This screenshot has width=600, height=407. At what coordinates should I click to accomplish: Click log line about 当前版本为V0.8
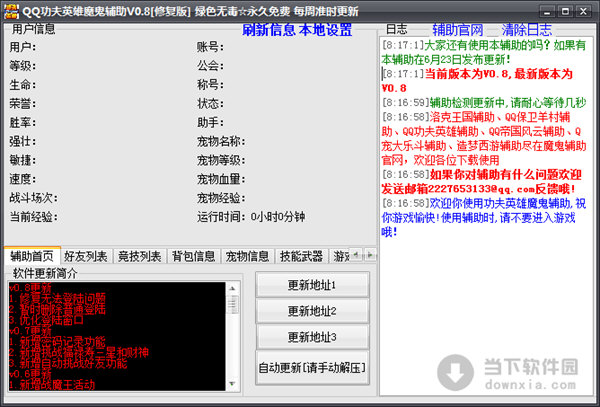click(x=477, y=81)
